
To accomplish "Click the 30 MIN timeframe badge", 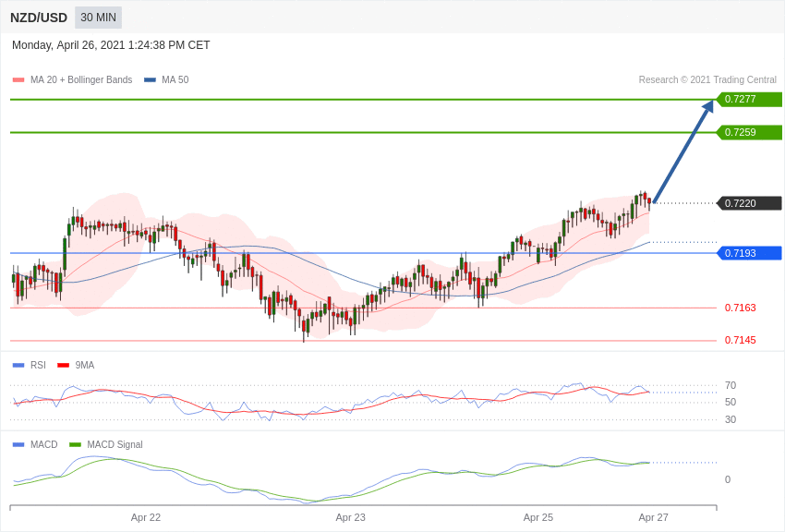I will 98,18.
